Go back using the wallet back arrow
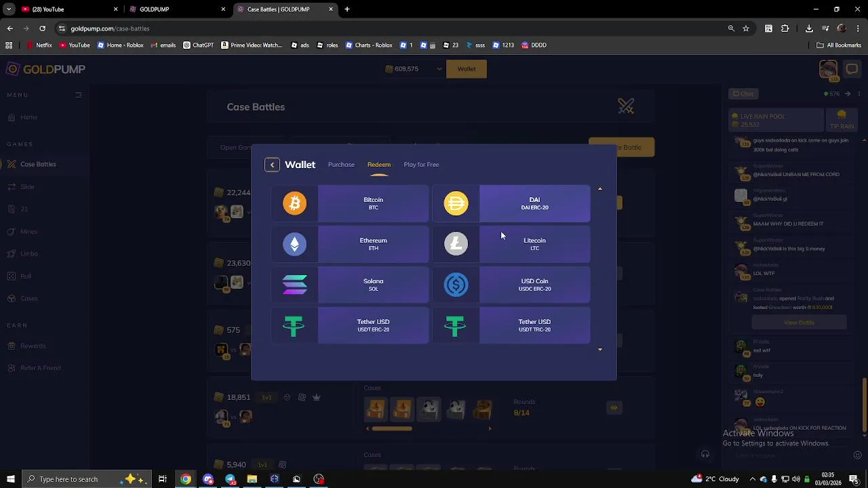Image resolution: width=868 pixels, height=488 pixels. point(272,165)
